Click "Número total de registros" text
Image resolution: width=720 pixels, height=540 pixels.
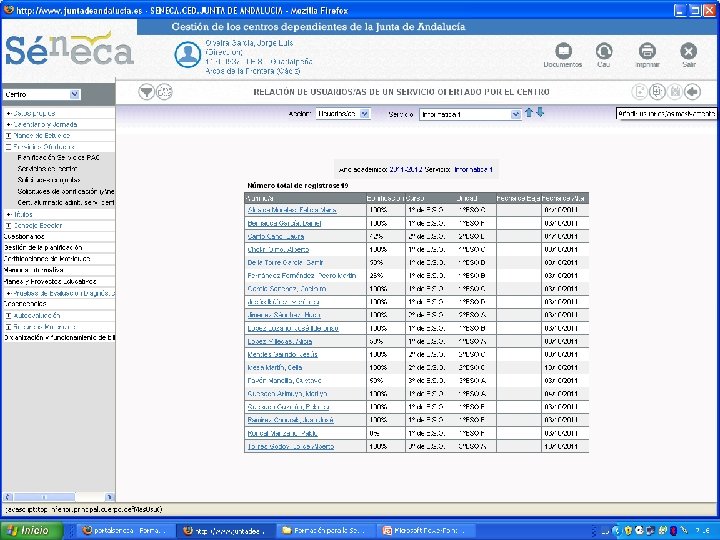click(298, 186)
